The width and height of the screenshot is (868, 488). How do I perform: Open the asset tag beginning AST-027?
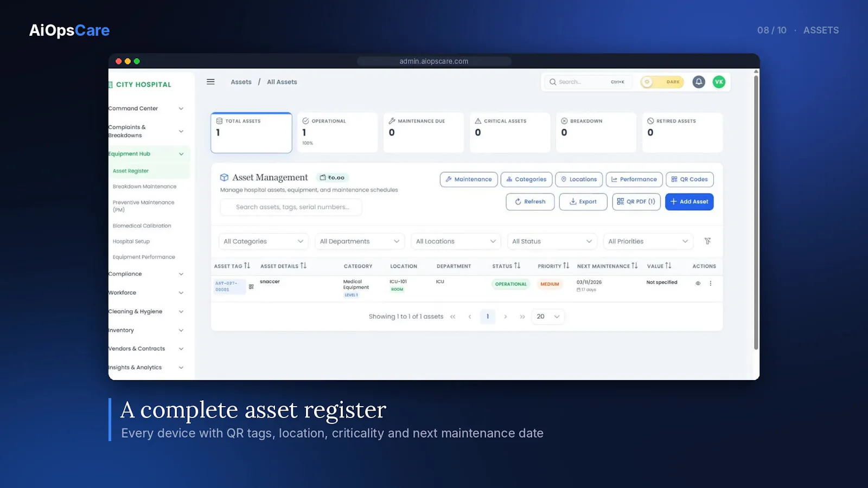click(229, 286)
